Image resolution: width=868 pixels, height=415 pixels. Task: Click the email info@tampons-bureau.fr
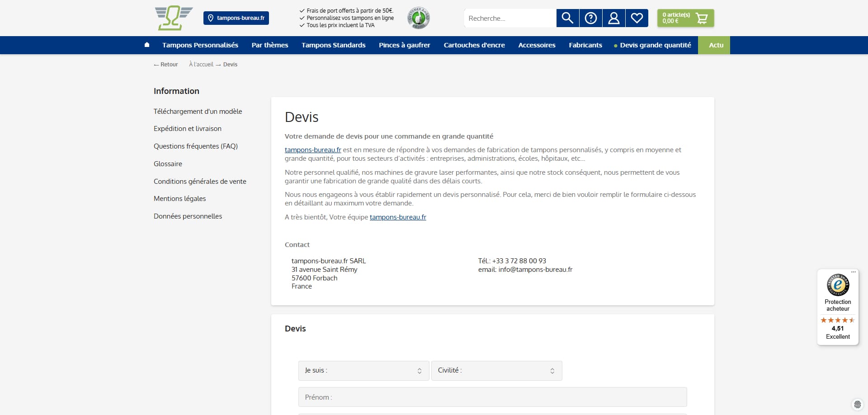pos(535,270)
